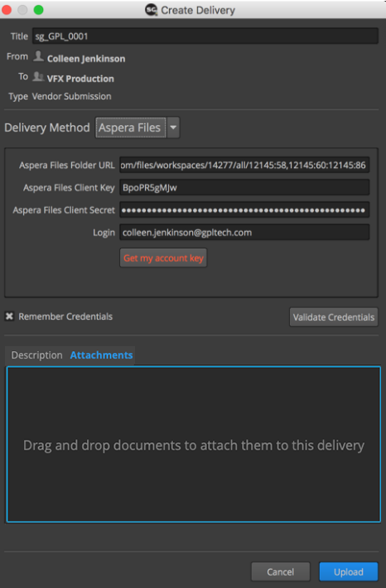Click the Login email field

[244, 233]
